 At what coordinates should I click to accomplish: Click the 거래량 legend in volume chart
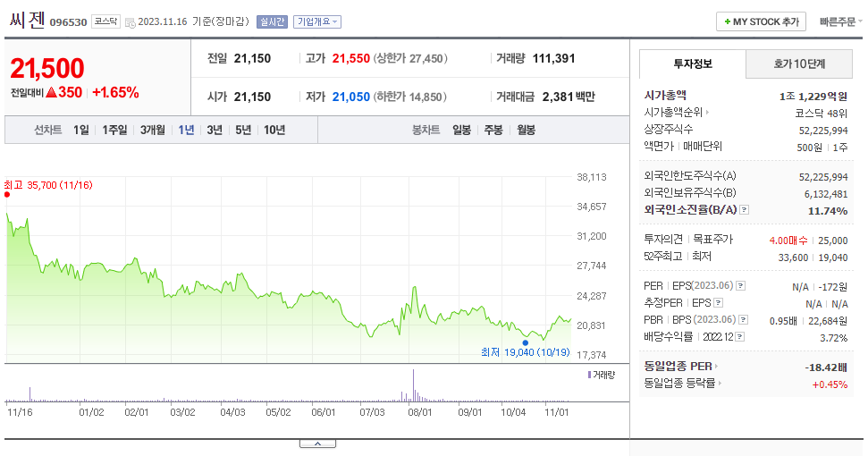point(602,376)
